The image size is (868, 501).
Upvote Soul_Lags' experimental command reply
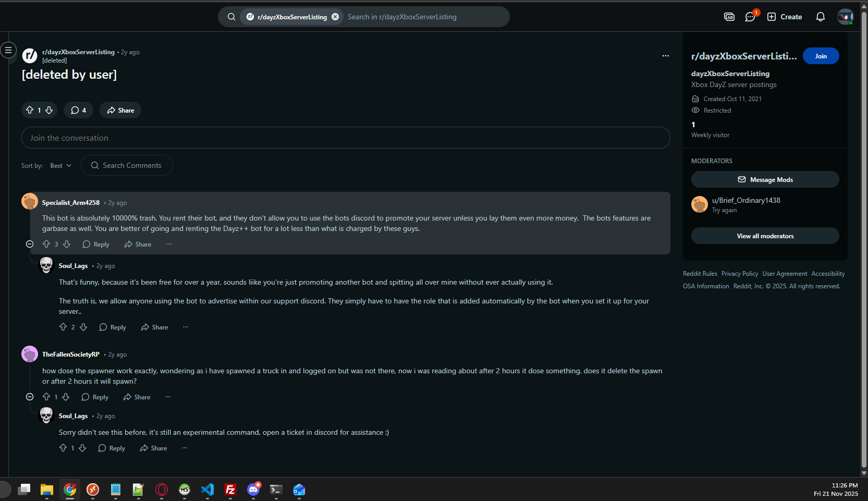pos(63,448)
